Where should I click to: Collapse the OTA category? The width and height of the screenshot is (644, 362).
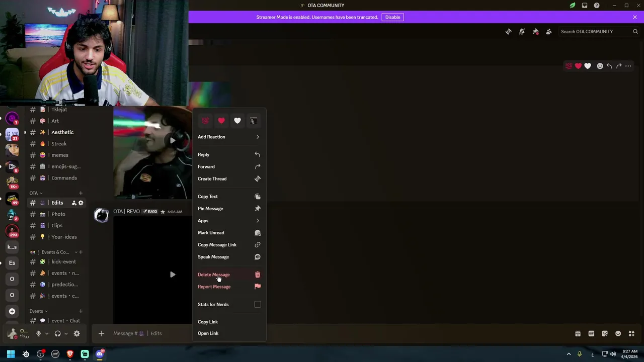pyautogui.click(x=36, y=193)
